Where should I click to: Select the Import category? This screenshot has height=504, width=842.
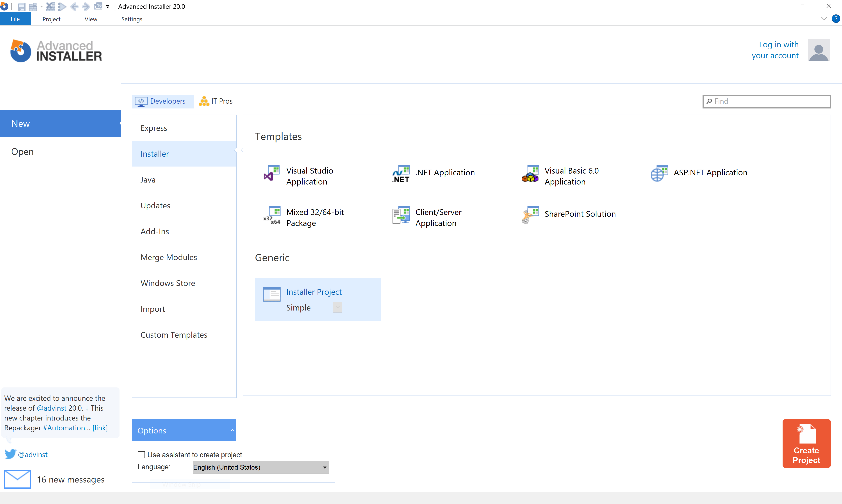click(x=184, y=309)
